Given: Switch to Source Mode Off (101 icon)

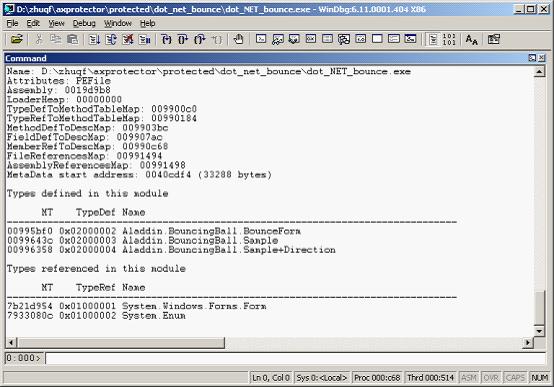Looking at the screenshot, I should 449,39.
